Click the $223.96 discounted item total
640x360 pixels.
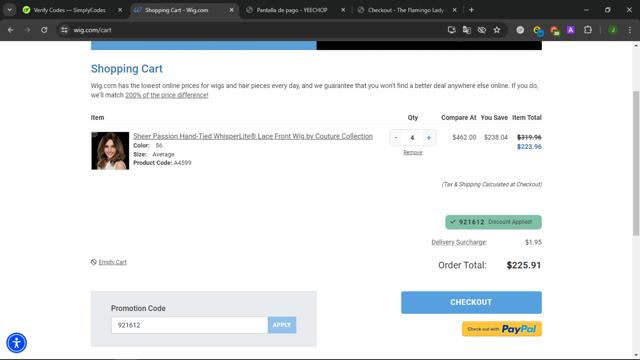click(529, 147)
